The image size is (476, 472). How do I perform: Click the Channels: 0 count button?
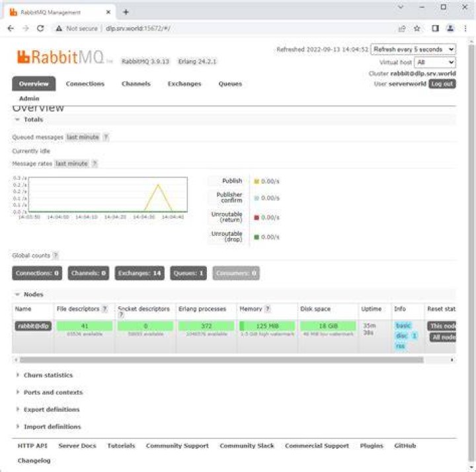89,273
